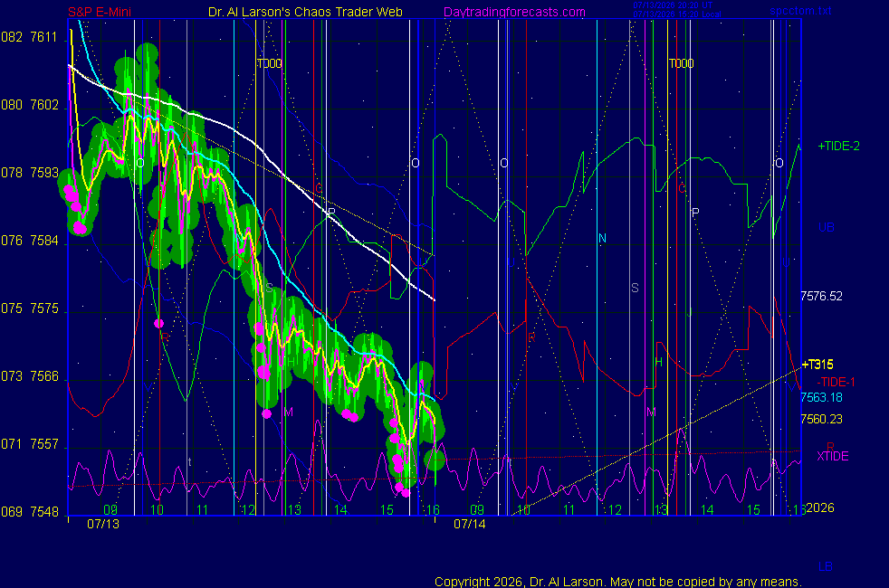Click the "082 7611" price axis label
Screen dimensions: 889x588
pos(30,37)
